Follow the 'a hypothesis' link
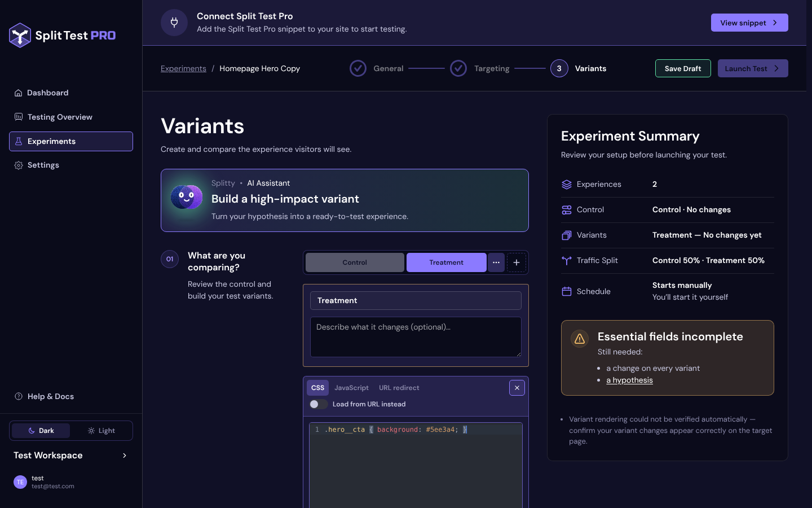Image resolution: width=812 pixels, height=508 pixels. pyautogui.click(x=629, y=380)
